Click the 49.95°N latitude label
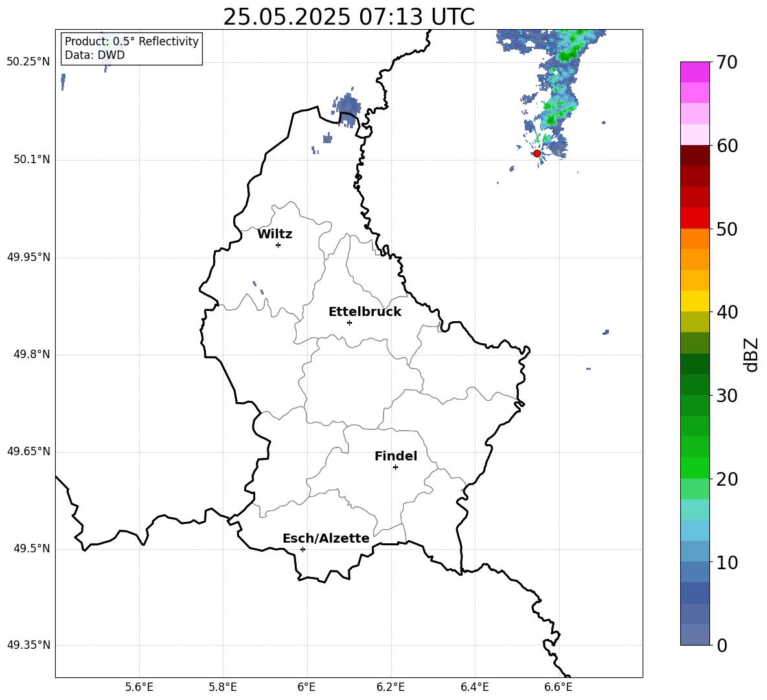Image resolution: width=767 pixels, height=700 pixels. [x=29, y=257]
